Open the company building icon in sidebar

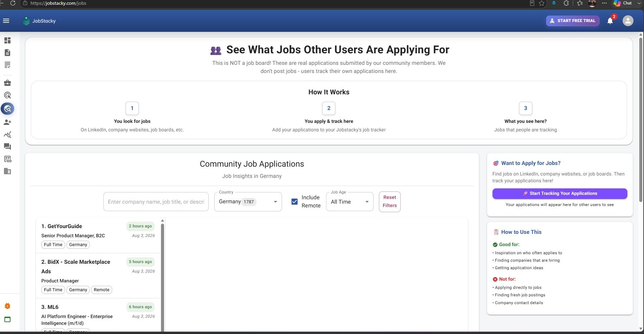point(7,171)
